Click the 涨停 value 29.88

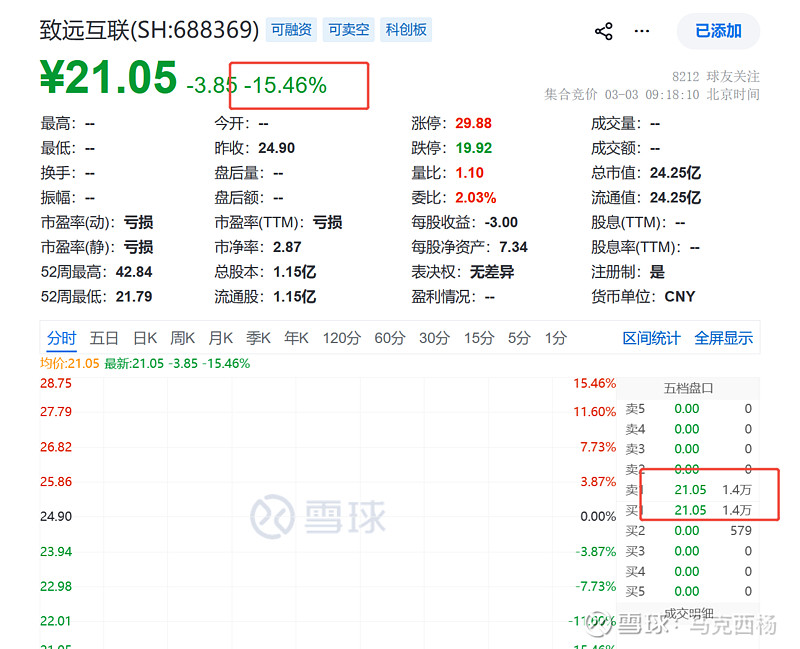pyautogui.click(x=473, y=123)
